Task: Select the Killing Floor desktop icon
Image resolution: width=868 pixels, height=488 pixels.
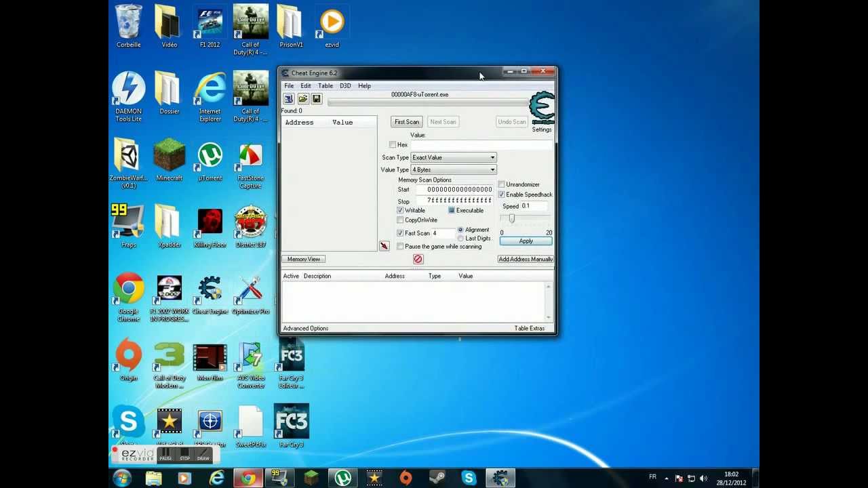Action: pos(210,226)
